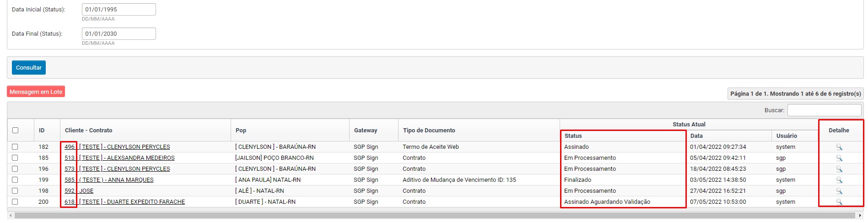This screenshot has height=223, width=868.
Task: Check the row with ID 199
Action: coord(15,180)
